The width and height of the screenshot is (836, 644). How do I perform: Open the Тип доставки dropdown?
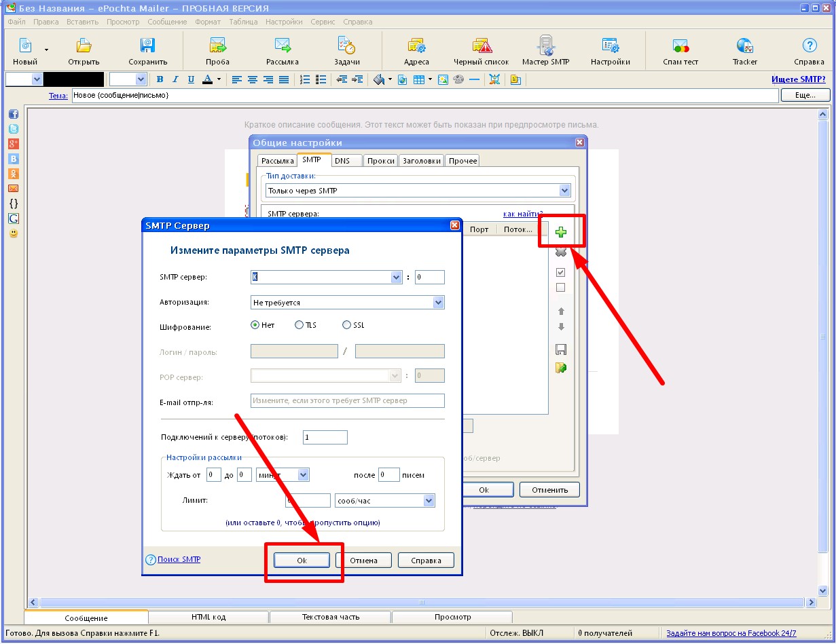[564, 191]
